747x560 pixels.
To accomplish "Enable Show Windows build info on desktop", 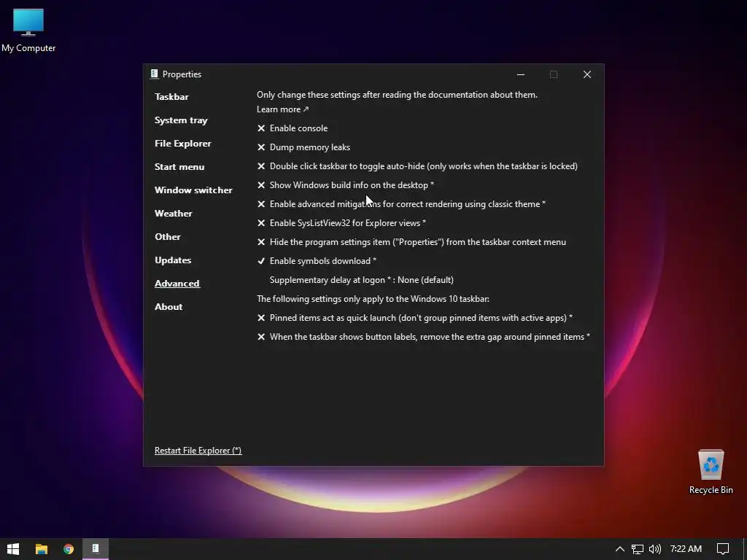I will coord(345,184).
